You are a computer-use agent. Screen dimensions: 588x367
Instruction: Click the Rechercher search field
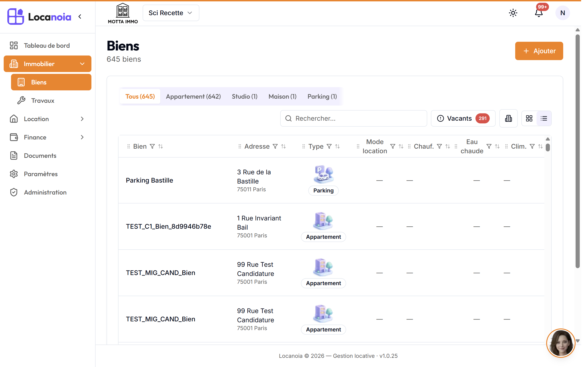click(x=353, y=118)
